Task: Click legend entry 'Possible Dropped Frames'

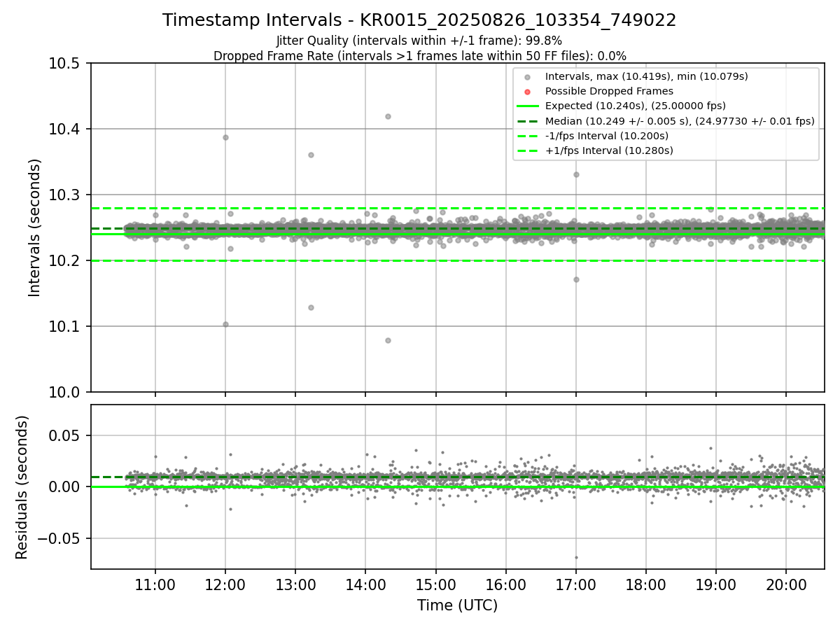Action: [x=609, y=91]
